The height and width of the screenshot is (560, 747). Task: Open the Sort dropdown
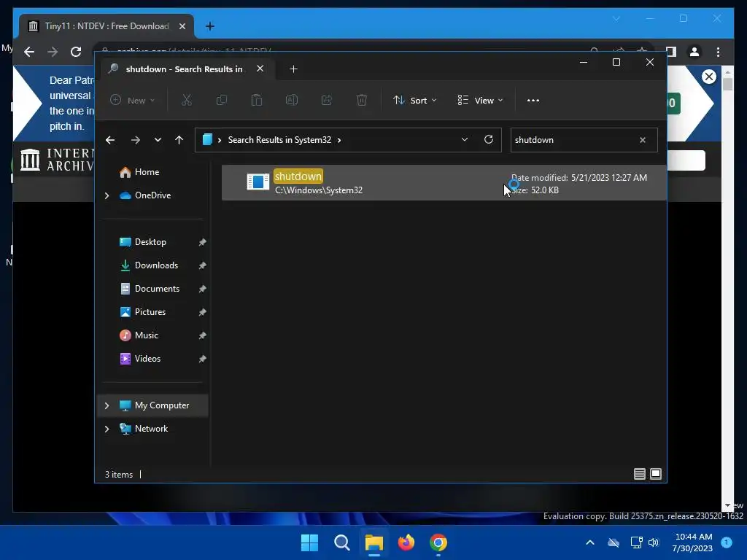point(414,101)
